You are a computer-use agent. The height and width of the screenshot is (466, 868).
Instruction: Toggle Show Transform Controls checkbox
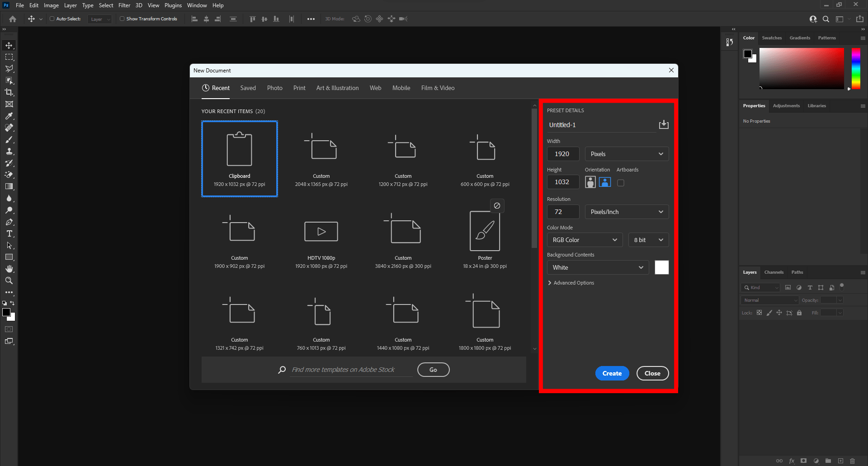pyautogui.click(x=122, y=19)
